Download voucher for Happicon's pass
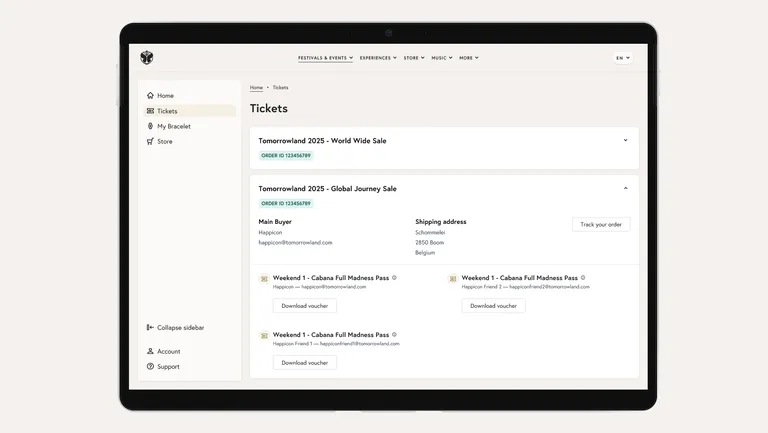Screen dimensions: 768x433 [x=305, y=306]
